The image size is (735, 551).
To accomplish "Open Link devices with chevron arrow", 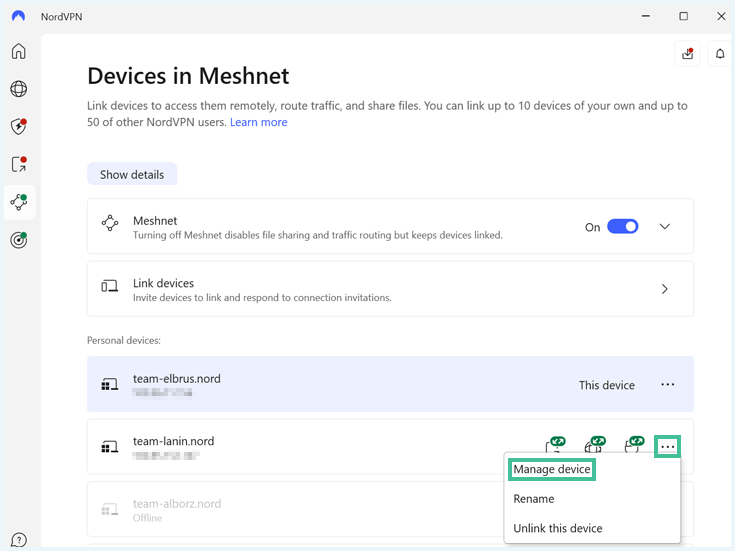I will [665, 289].
